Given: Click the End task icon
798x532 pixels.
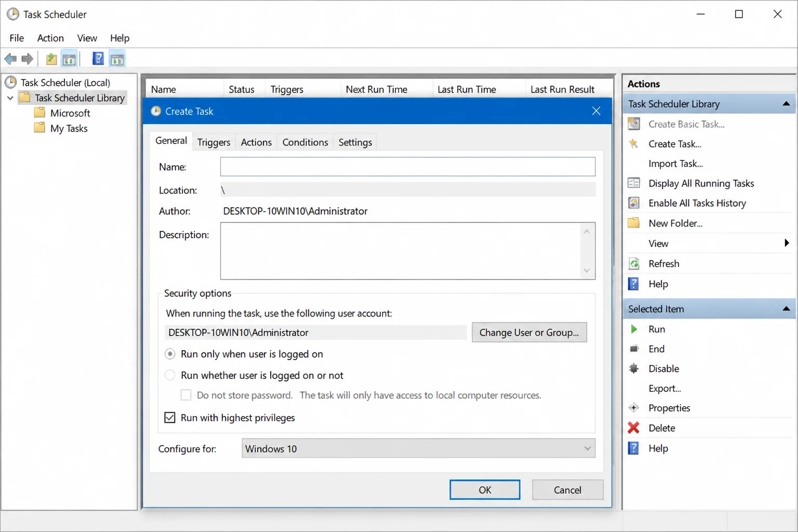Looking at the screenshot, I should click(634, 349).
